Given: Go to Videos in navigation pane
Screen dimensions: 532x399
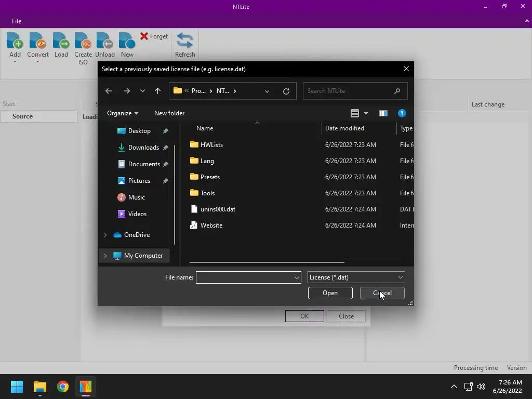Looking at the screenshot, I should point(137,214).
